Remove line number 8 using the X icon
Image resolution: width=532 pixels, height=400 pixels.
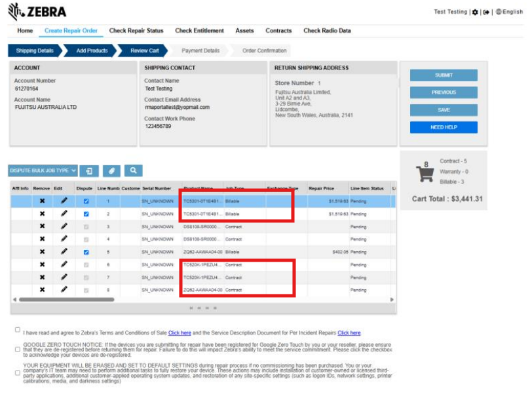coord(42,290)
